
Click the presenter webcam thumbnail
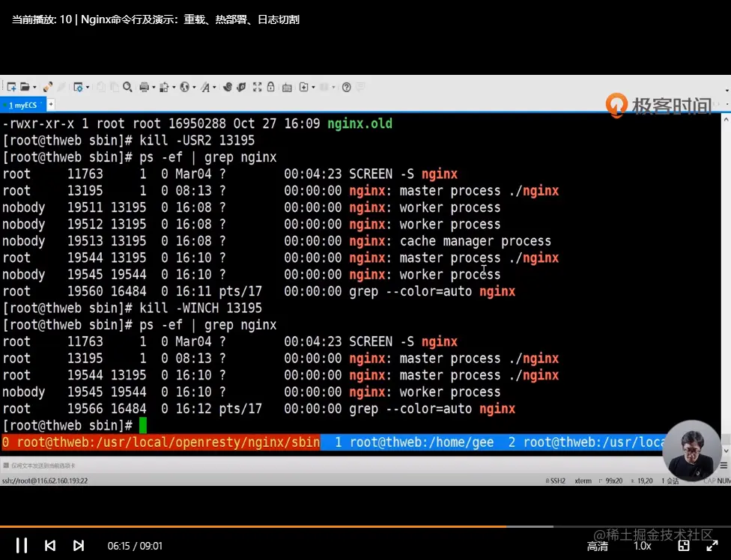pos(692,451)
